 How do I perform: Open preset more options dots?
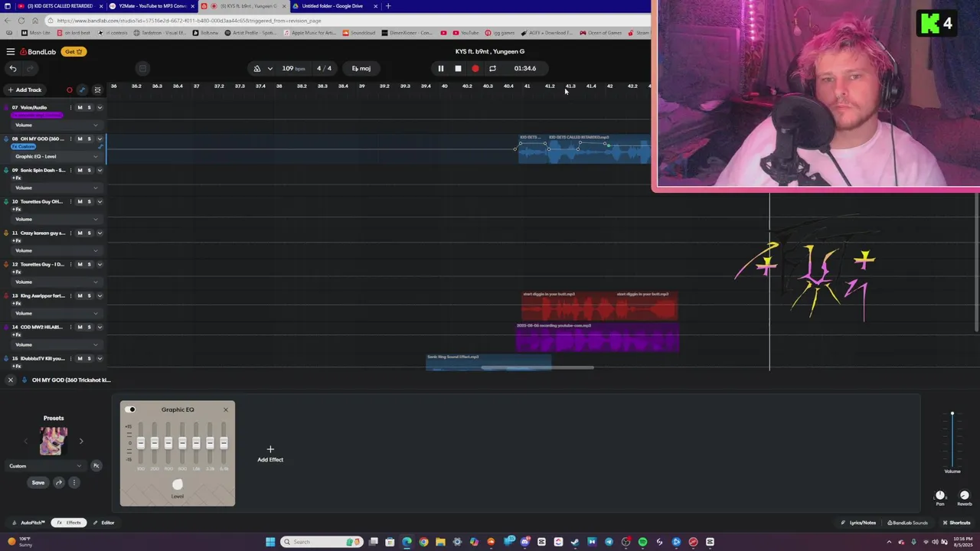74,482
